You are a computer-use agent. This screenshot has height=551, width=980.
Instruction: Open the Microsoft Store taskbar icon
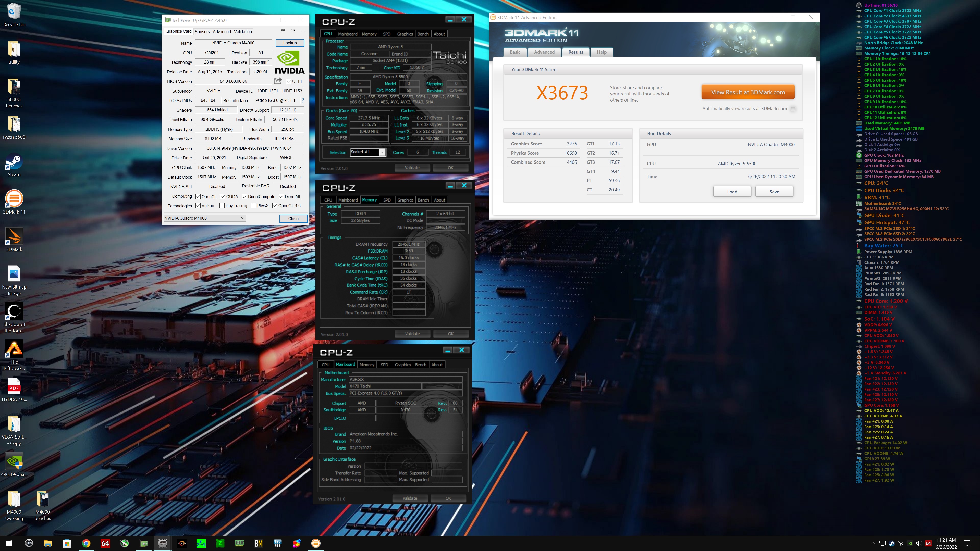point(67,543)
